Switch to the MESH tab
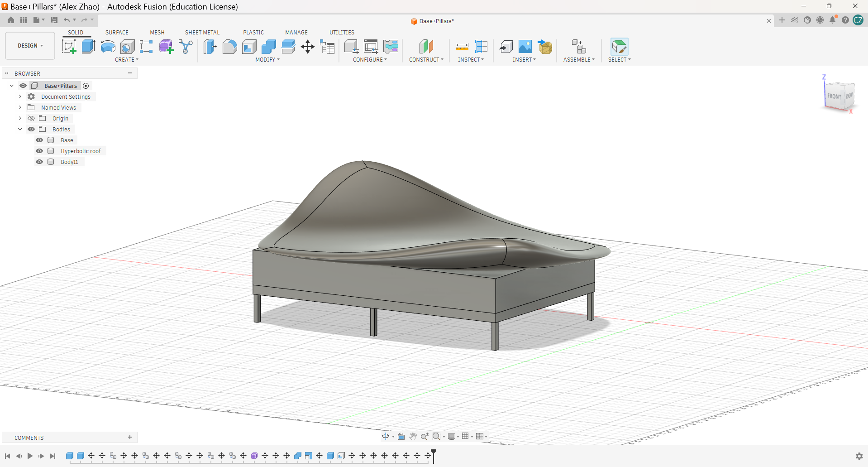Image resolution: width=868 pixels, height=467 pixels. tap(157, 33)
